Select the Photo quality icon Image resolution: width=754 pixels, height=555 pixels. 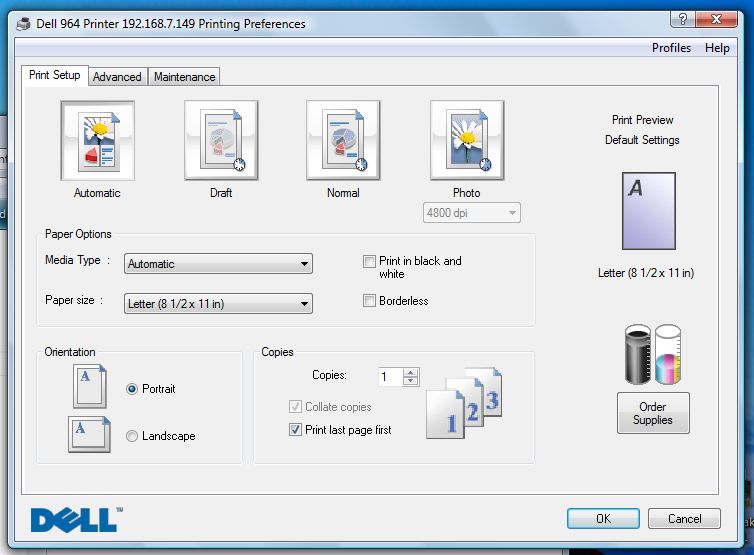tap(467, 140)
